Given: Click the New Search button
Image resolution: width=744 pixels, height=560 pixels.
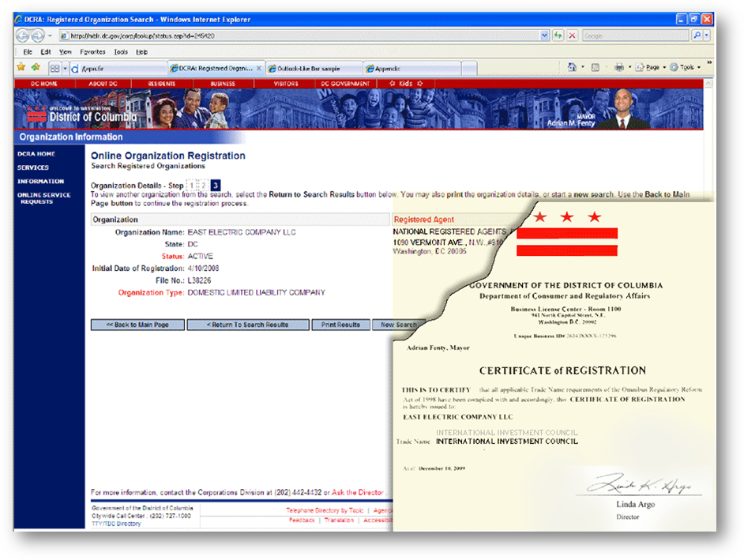Looking at the screenshot, I should pyautogui.click(x=397, y=325).
